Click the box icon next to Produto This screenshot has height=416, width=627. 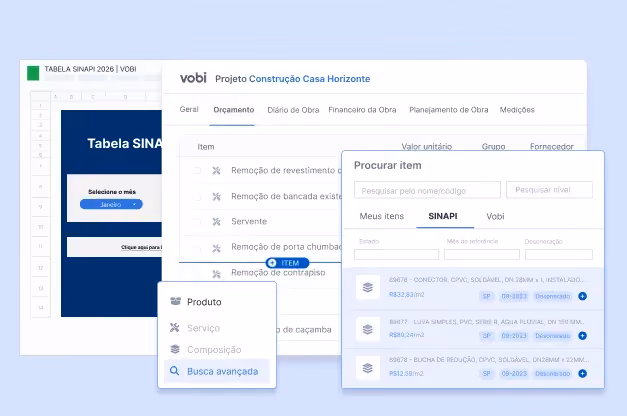[x=176, y=301]
